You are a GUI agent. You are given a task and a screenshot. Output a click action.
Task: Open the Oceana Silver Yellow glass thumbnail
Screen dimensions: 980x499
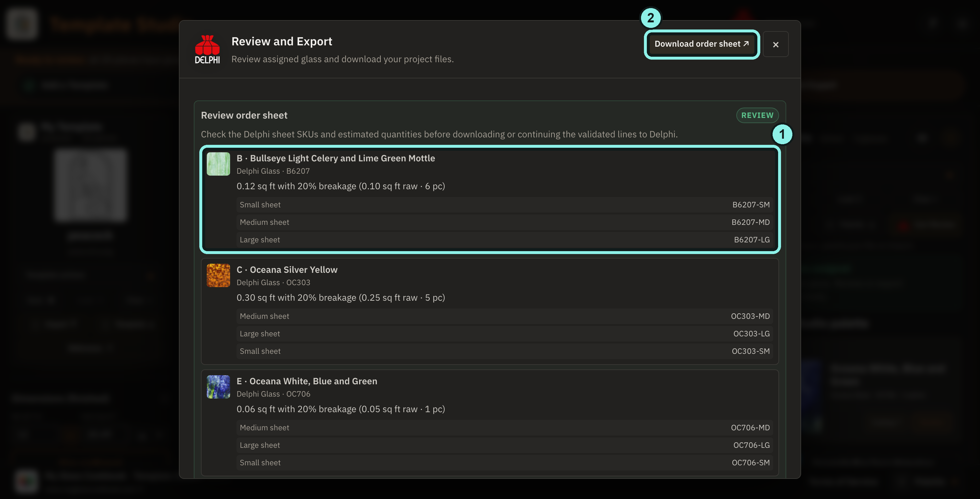218,275
